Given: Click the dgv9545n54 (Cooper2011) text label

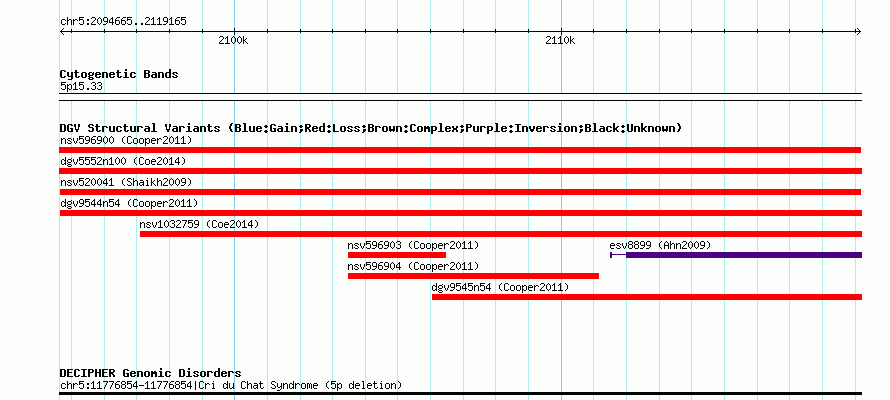Looking at the screenshot, I should pos(500,287).
